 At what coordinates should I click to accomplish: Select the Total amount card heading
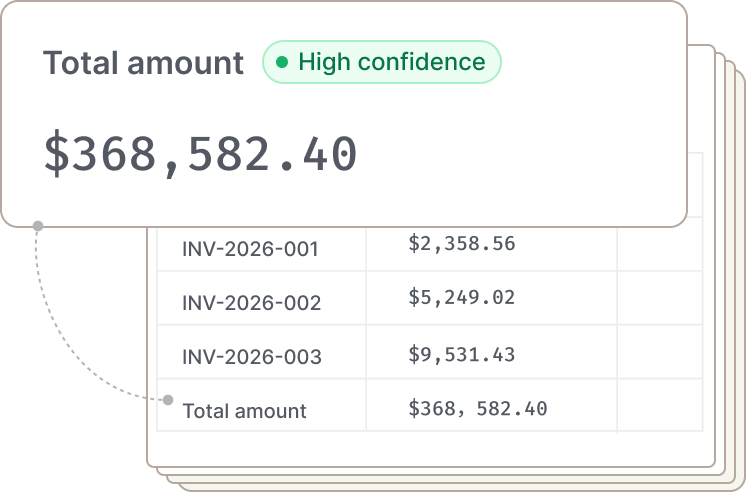click(143, 63)
